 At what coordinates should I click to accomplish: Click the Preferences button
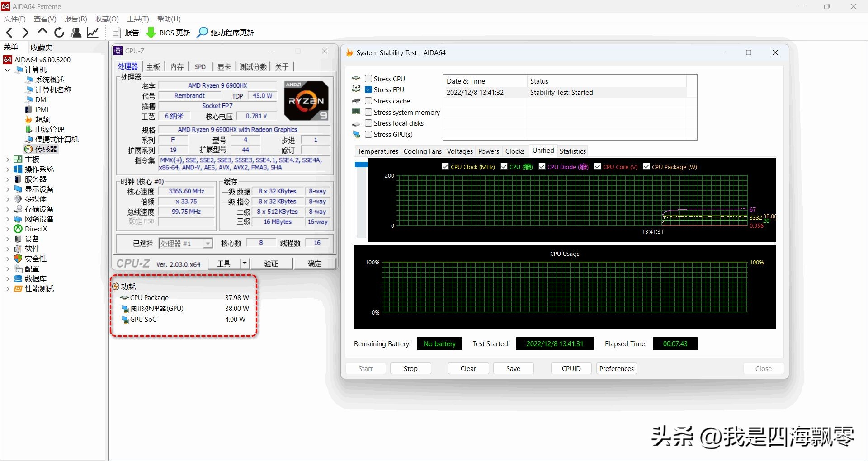[x=616, y=368]
